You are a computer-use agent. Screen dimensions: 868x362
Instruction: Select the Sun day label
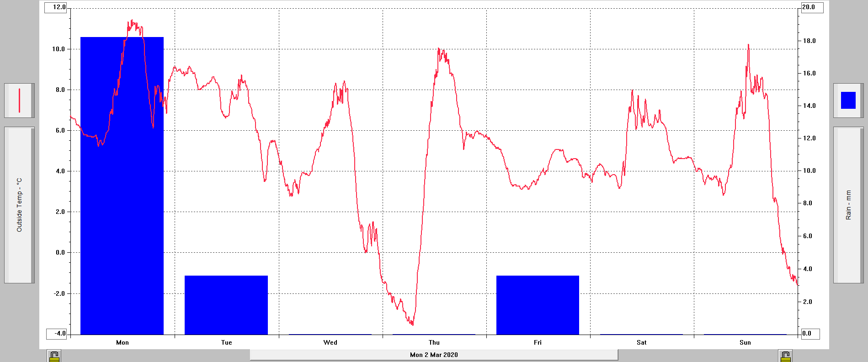point(745,342)
